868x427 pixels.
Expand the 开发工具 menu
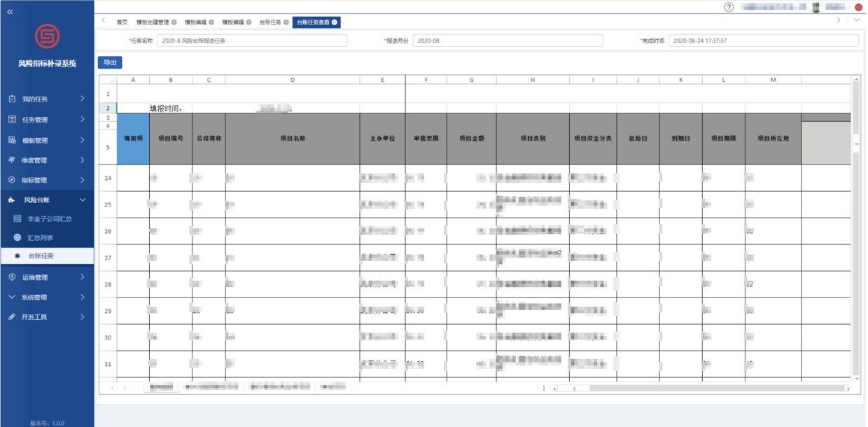[x=83, y=317]
